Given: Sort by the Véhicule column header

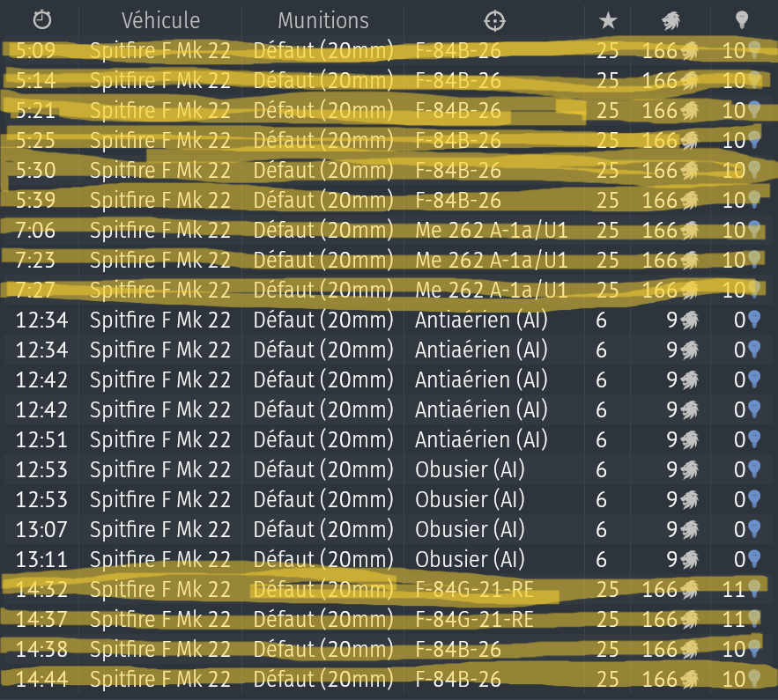Looking at the screenshot, I should click(x=159, y=20).
